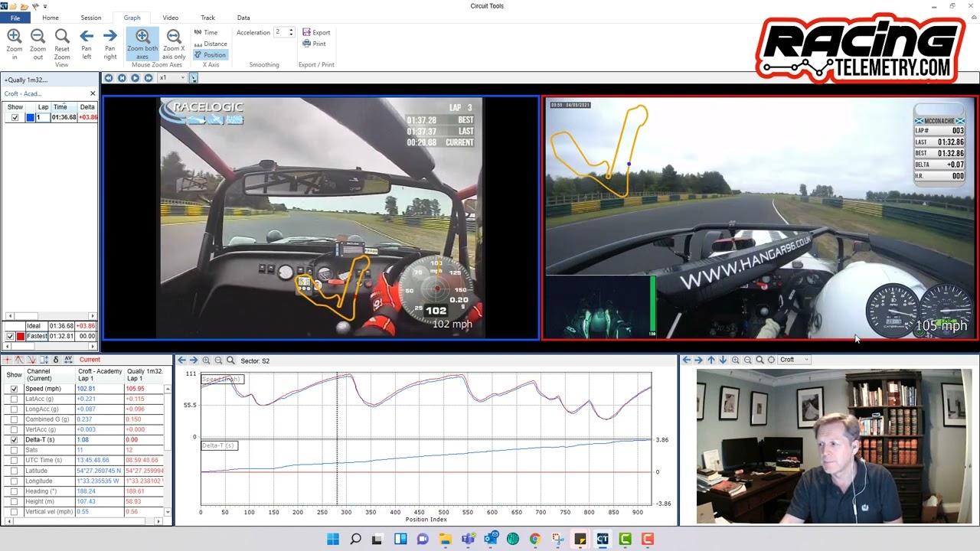The image size is (980, 551).
Task: Set X axis to Position
Action: tap(211, 55)
